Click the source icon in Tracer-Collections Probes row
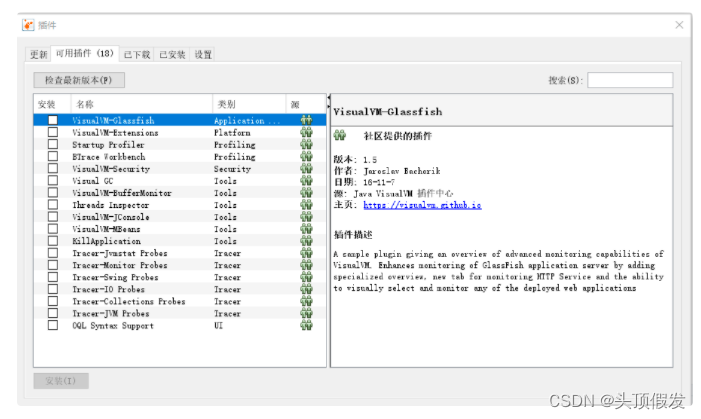 (x=306, y=301)
